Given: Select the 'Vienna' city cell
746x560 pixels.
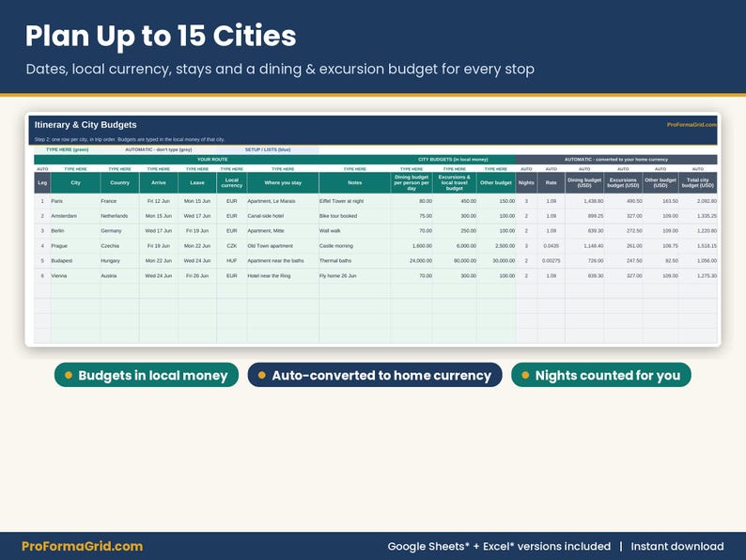Looking at the screenshot, I should [75, 276].
